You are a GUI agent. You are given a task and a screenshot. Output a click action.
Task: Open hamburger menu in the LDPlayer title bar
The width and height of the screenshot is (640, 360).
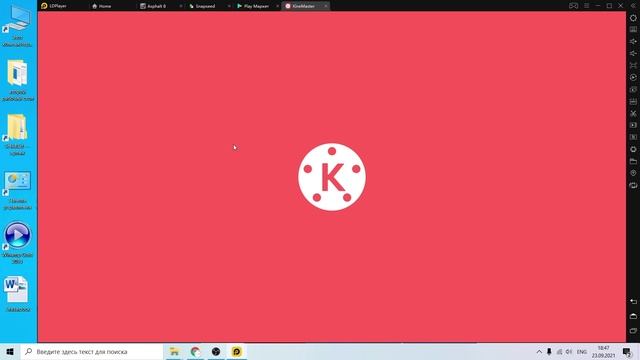587,6
